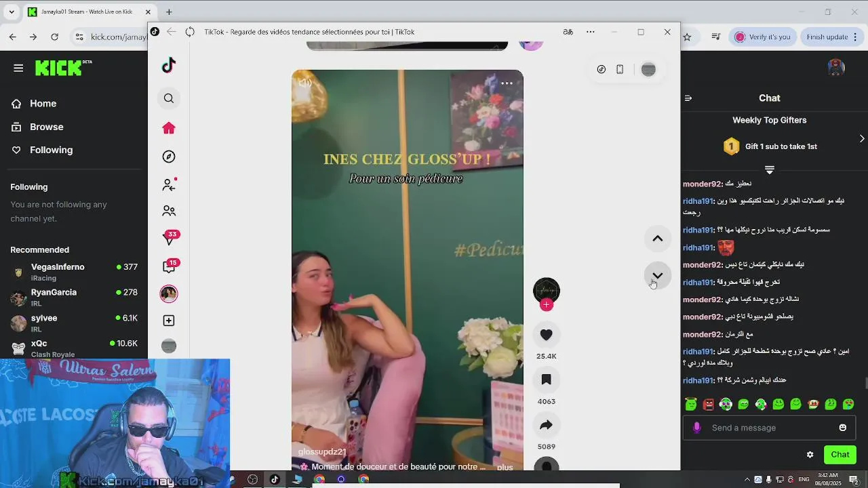Viewport: 868px width, 488px height.
Task: Like the video with heart icon
Action: pos(547,335)
